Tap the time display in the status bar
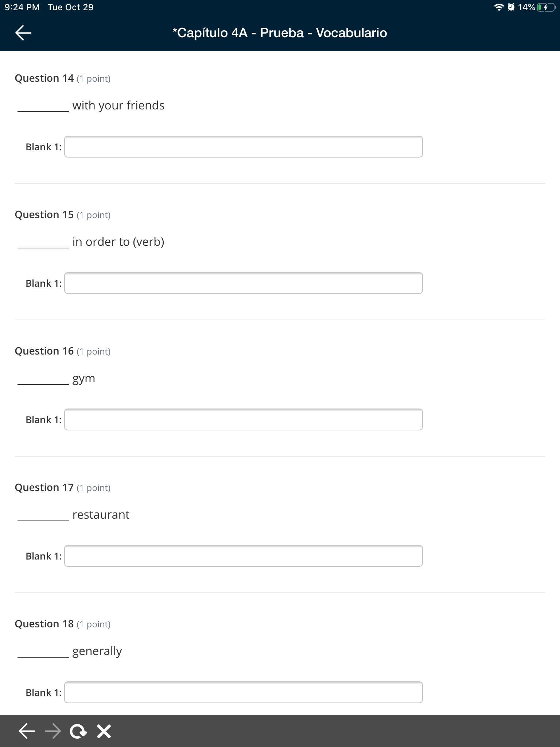The height and width of the screenshot is (747, 560). point(22,7)
